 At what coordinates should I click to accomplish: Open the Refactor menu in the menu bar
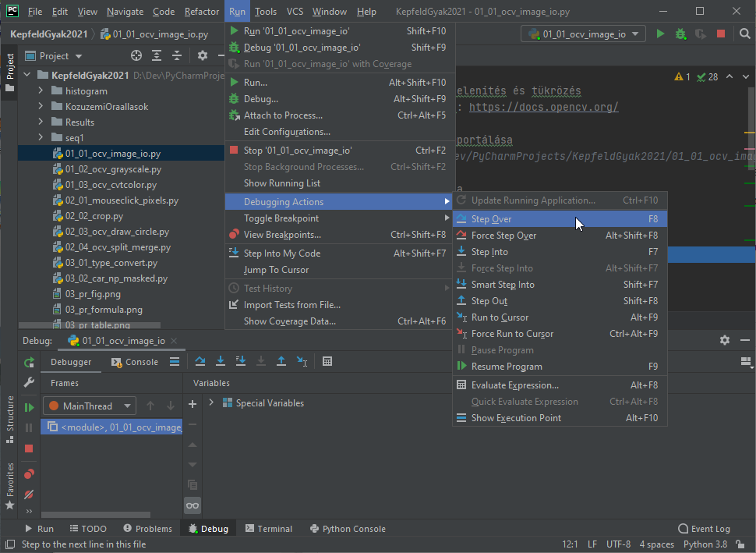tap(202, 12)
